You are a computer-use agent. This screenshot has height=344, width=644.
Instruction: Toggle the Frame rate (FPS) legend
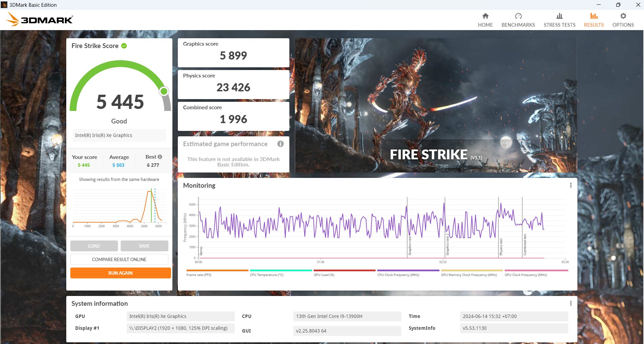click(217, 273)
